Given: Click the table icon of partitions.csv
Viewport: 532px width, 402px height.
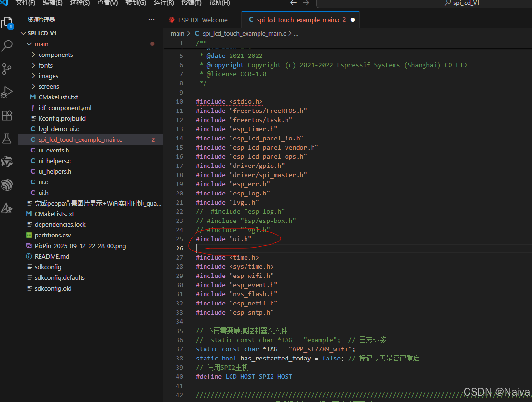Looking at the screenshot, I should coord(29,236).
